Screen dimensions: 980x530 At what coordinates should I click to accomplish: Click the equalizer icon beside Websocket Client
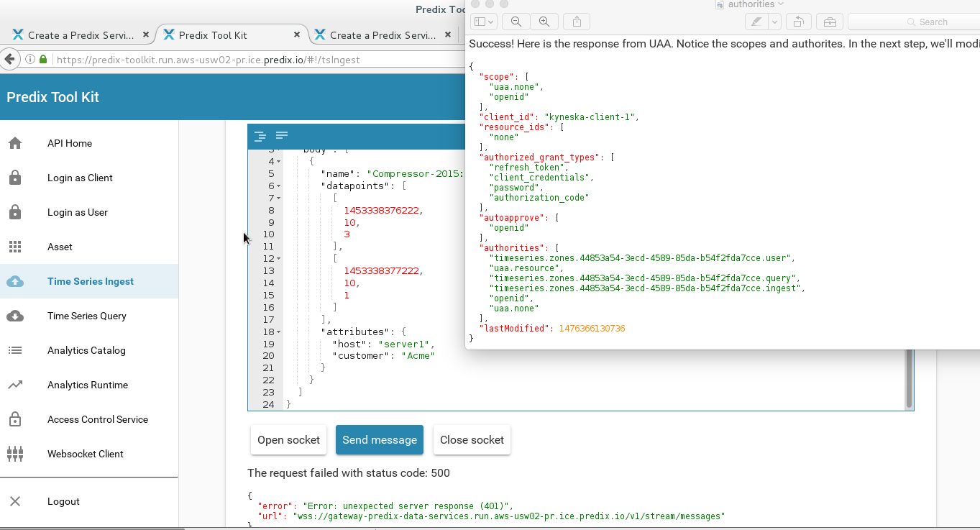(x=15, y=454)
